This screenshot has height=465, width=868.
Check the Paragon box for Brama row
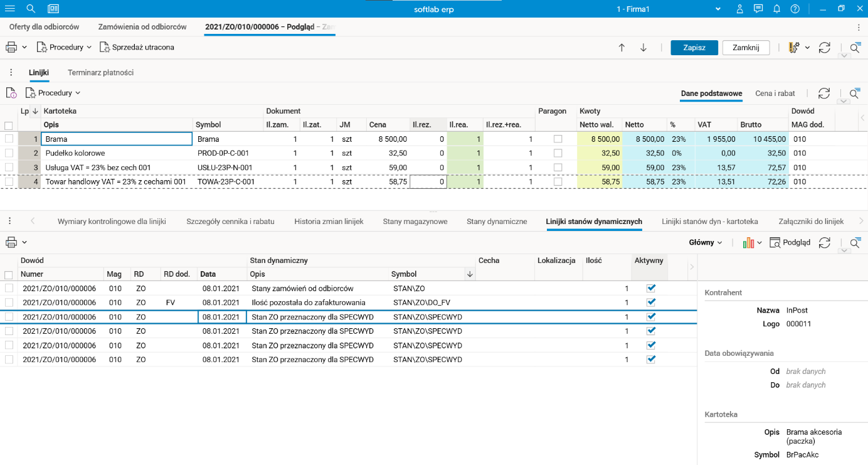558,139
